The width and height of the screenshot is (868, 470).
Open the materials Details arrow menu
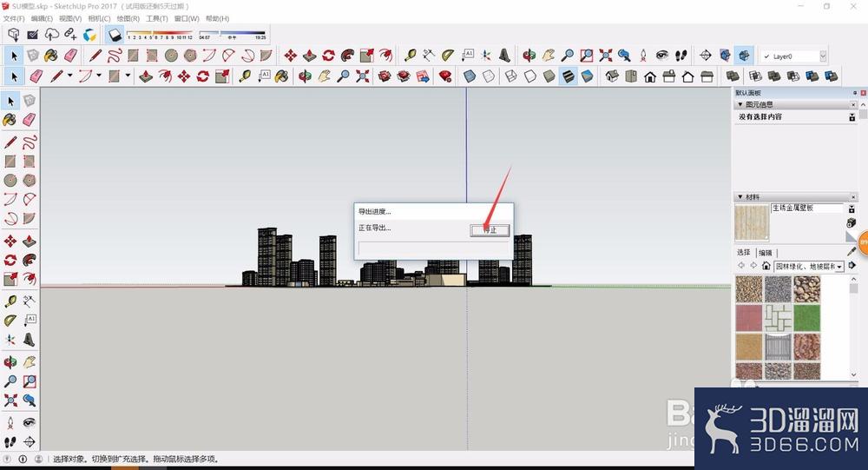852,266
